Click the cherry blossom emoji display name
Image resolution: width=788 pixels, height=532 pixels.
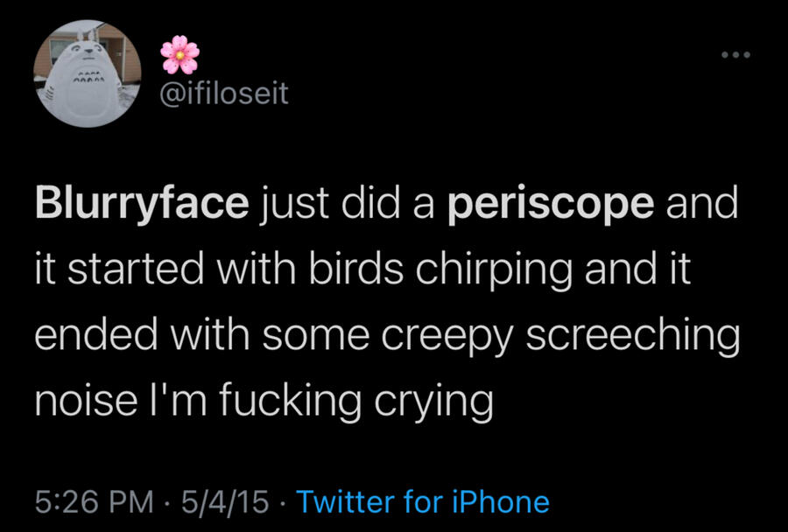point(180,54)
